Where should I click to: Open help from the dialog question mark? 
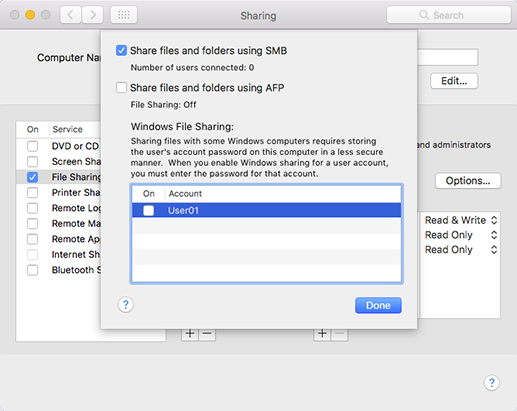point(126,305)
